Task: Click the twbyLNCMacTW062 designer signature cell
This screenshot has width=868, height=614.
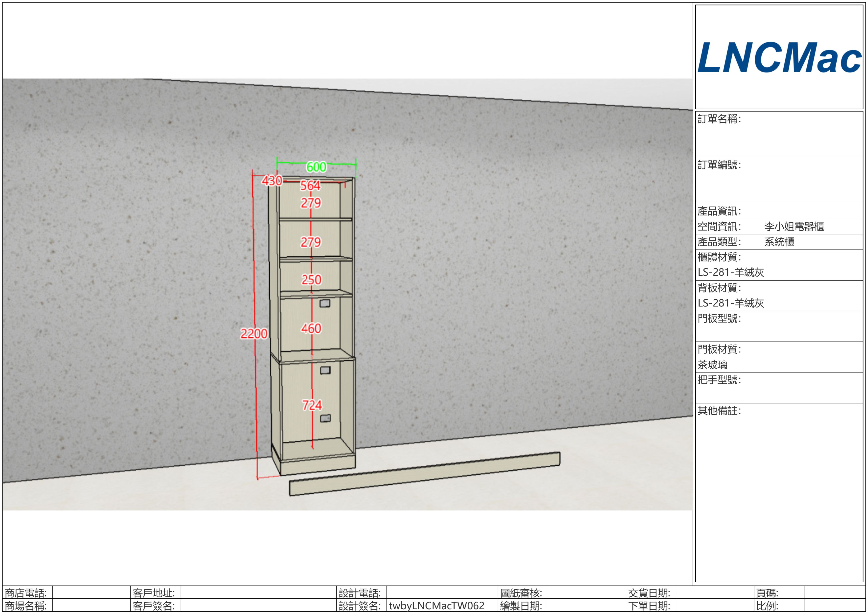Action: pyautogui.click(x=436, y=606)
